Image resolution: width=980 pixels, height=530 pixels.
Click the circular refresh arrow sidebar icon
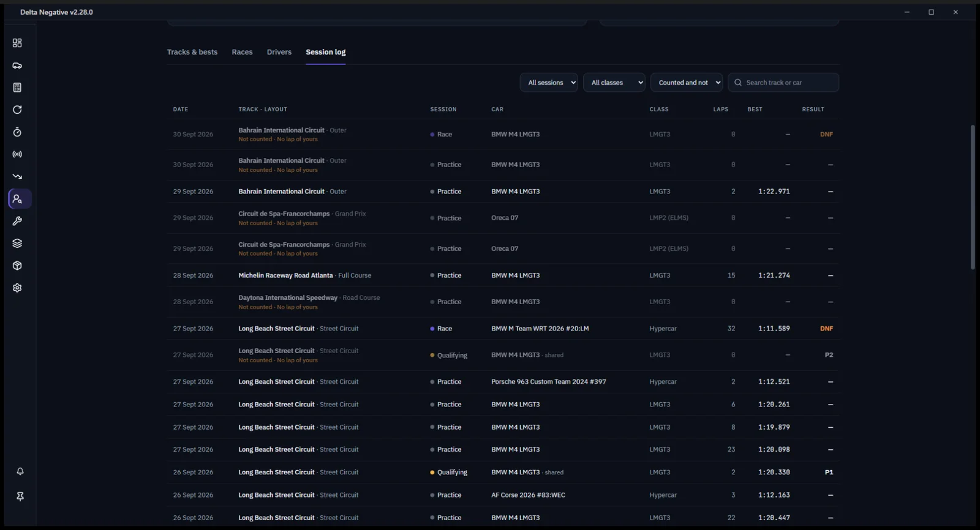tap(17, 110)
